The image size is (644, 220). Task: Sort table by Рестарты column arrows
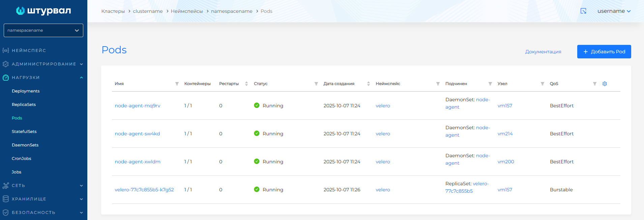click(246, 84)
